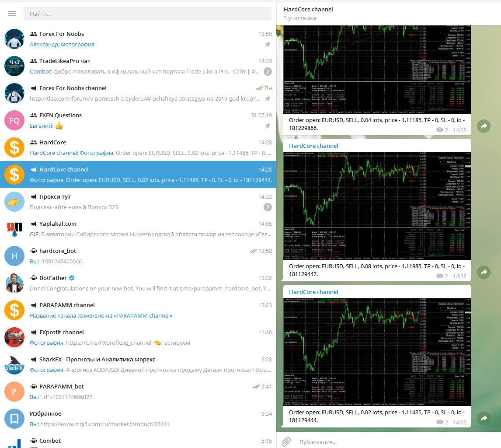Click unread badge on TradeLikeaPro чат

(268, 71)
